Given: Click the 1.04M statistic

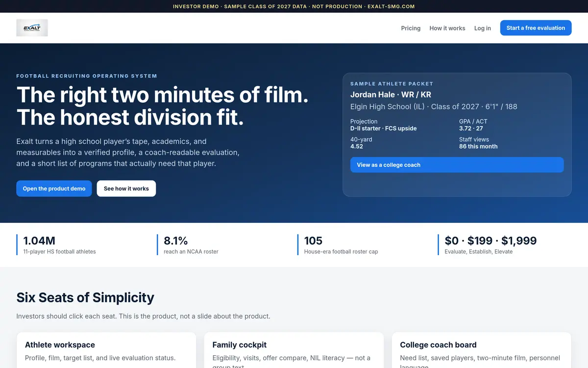Looking at the screenshot, I should click(39, 240).
